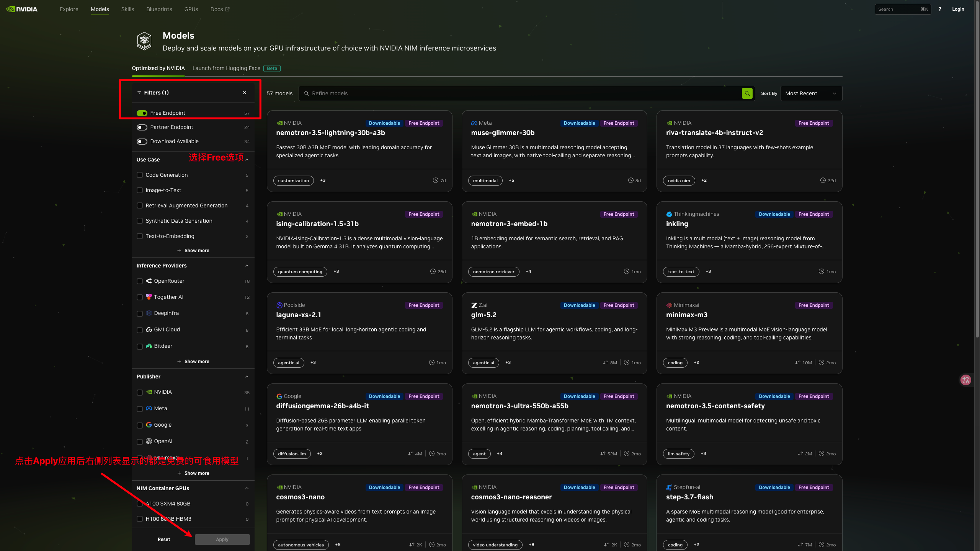
Task: Click the NVIDIA publisher logo in filters
Action: [x=149, y=392]
